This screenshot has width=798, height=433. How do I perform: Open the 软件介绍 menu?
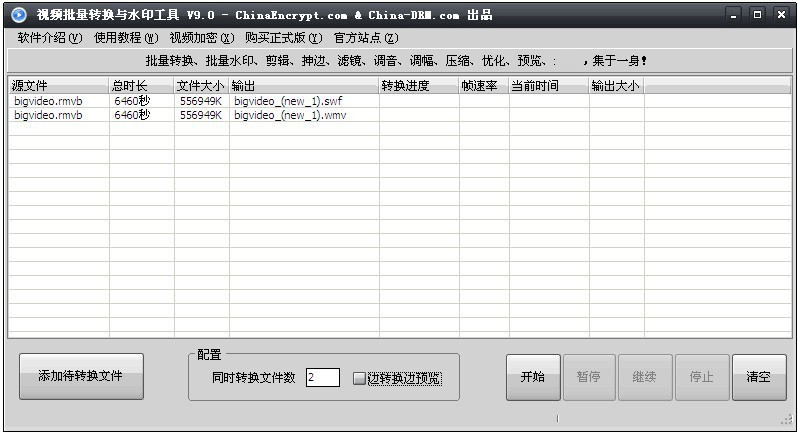50,38
